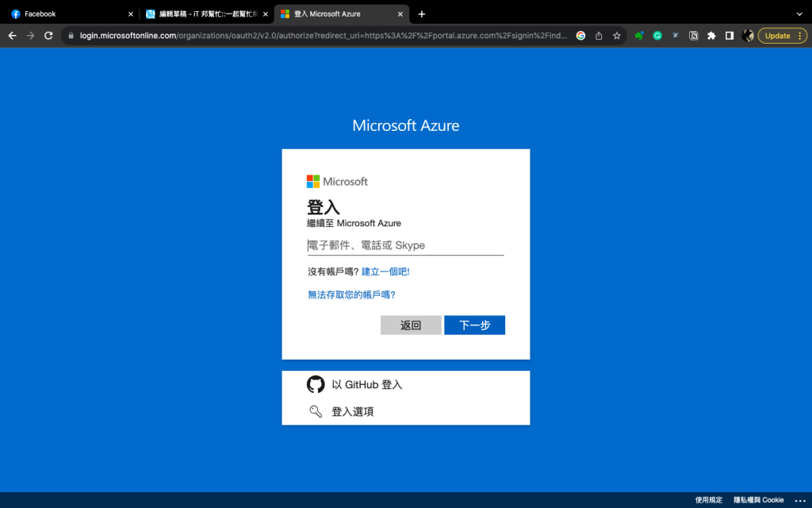The width and height of the screenshot is (812, 508).
Task: Select the 登入 Microsoft Azure tab
Action: pos(342,14)
